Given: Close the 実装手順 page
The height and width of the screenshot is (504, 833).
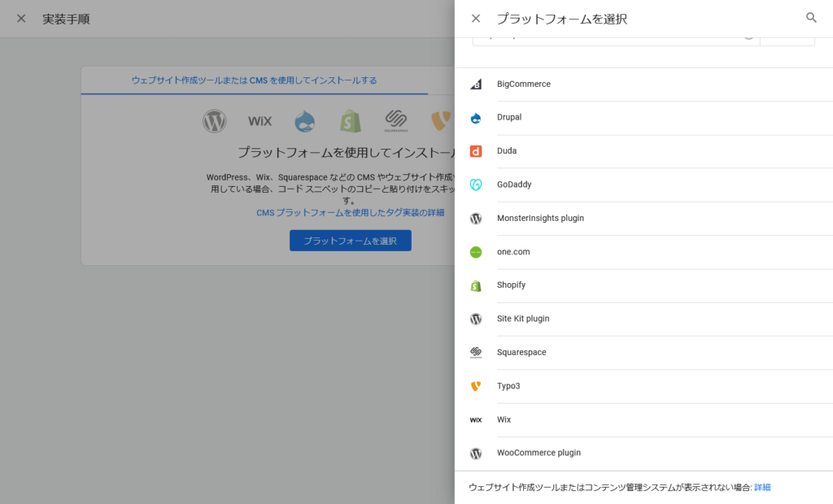Looking at the screenshot, I should (x=21, y=18).
